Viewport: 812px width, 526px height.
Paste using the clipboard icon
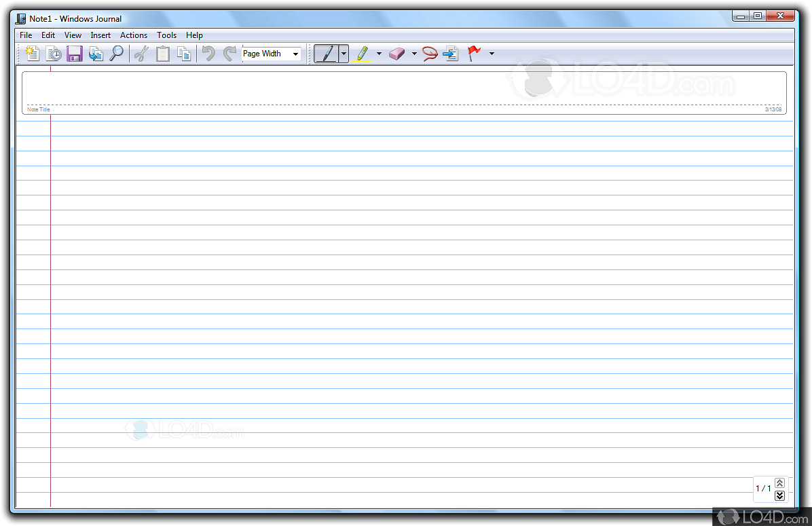[x=163, y=54]
